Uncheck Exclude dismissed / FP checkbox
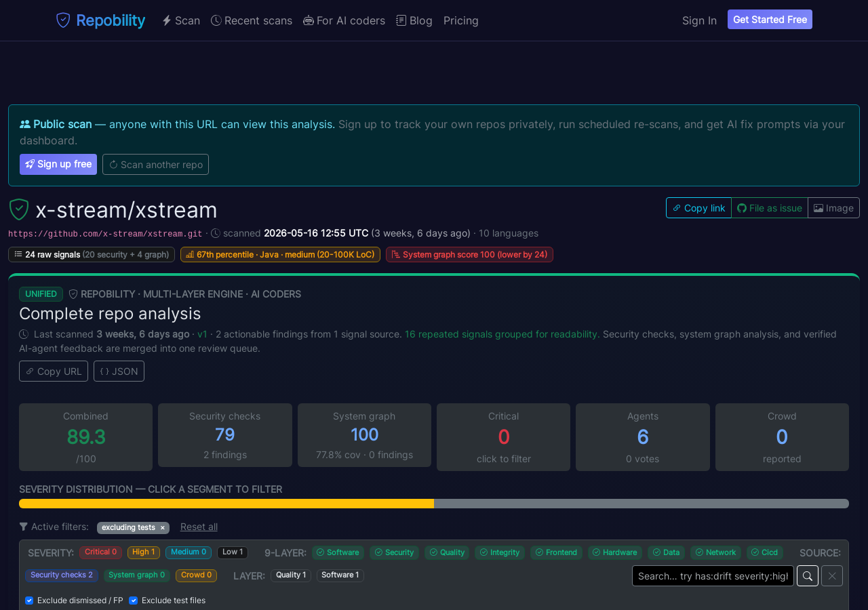This screenshot has height=610, width=868. pos(29,601)
